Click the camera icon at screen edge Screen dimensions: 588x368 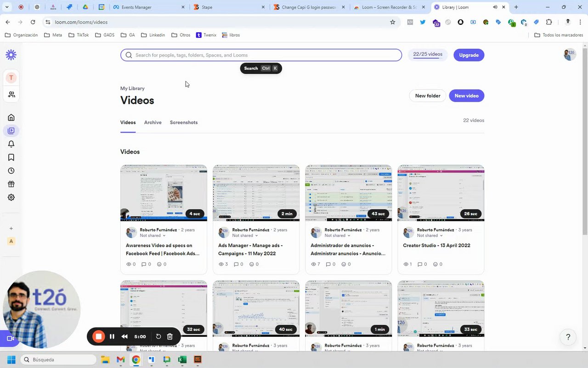pos(10,339)
